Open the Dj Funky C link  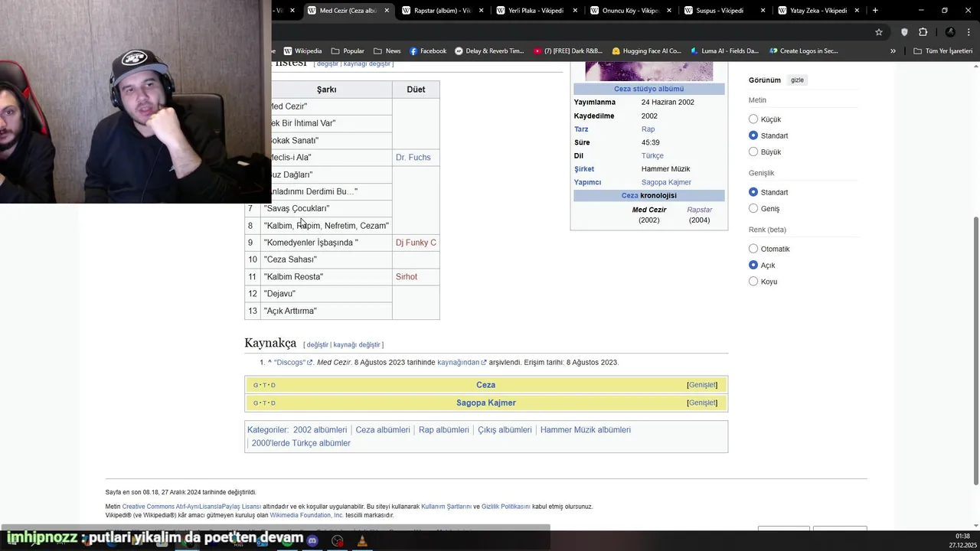(416, 243)
